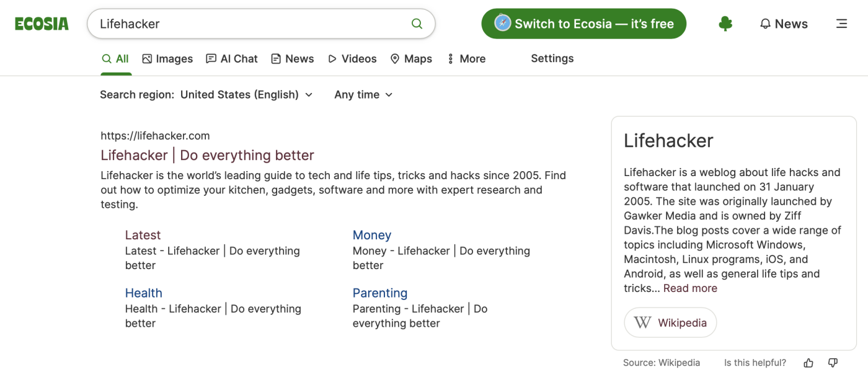Switch to the AI Chat tab
868x372 pixels.
point(231,59)
